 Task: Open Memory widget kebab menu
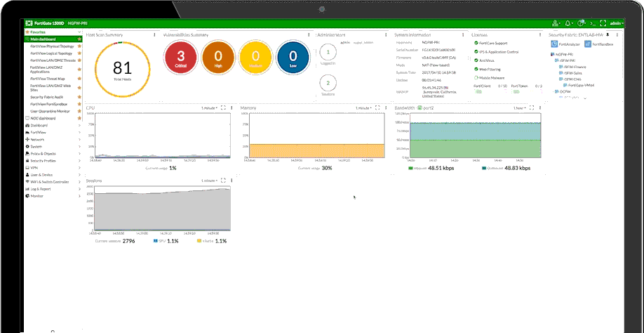tap(386, 107)
